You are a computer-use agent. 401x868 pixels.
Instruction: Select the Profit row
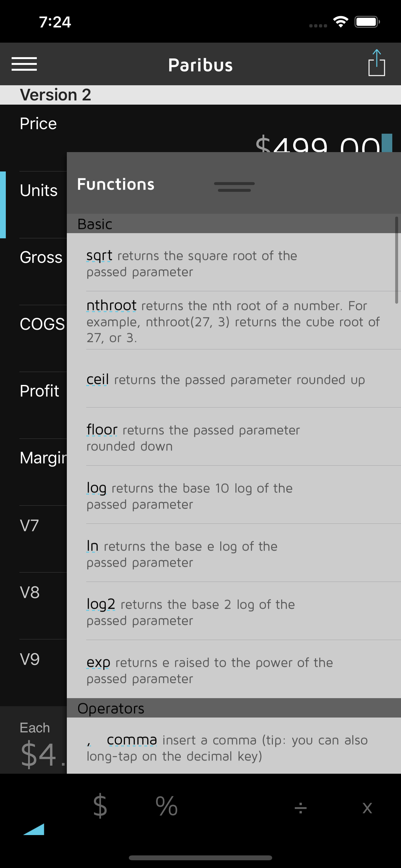tap(39, 391)
